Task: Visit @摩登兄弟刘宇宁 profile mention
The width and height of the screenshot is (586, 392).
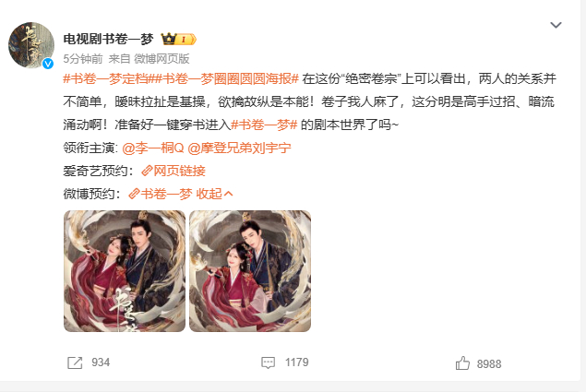Action: pyautogui.click(x=239, y=148)
